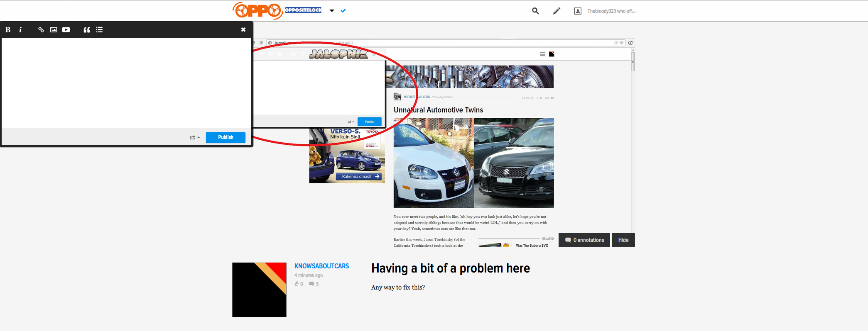The image size is (868, 331).
Task: Open the Thebloody323 account menu
Action: coord(611,11)
